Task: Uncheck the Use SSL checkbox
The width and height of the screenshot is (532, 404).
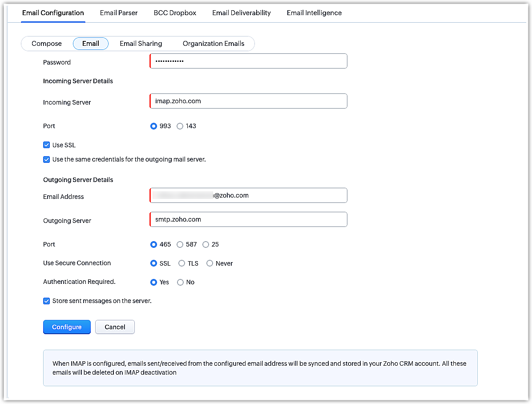Action: (x=47, y=145)
